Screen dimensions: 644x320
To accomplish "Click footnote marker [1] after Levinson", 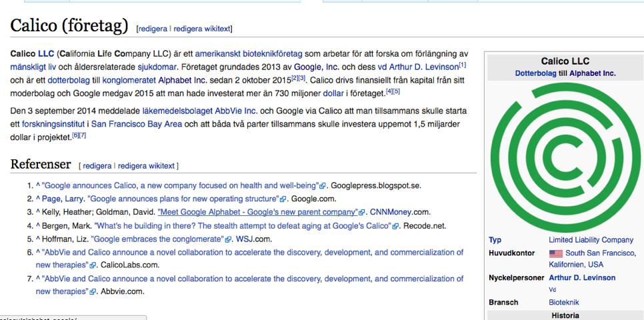I will [x=463, y=65].
